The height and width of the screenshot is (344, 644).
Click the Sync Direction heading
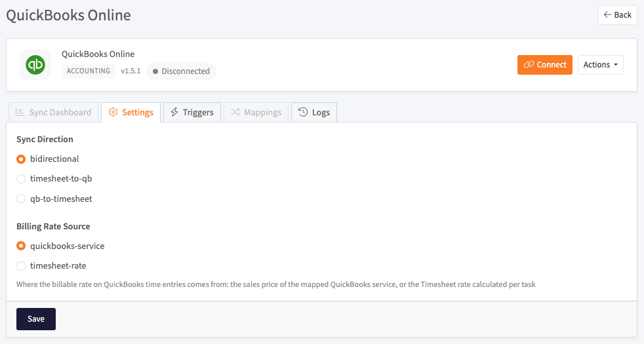[x=45, y=139]
